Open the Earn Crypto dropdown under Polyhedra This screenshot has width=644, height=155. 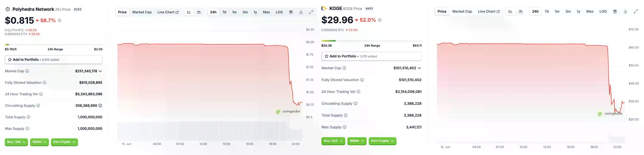tap(64, 142)
